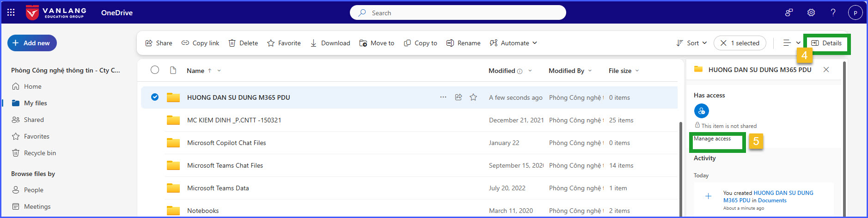This screenshot has width=868, height=218.
Task: Click the Modified column info icon
Action: pos(520,71)
